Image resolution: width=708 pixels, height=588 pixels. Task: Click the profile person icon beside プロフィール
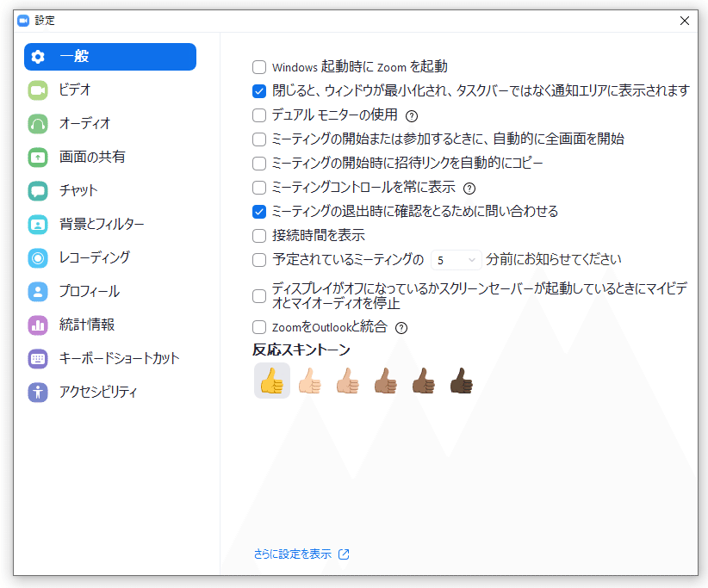coord(38,292)
